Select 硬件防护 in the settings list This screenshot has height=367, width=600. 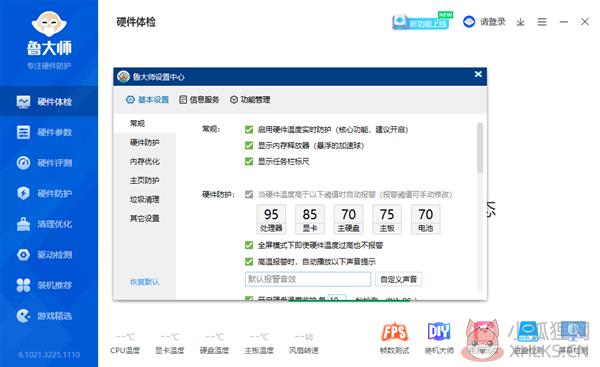(x=145, y=142)
